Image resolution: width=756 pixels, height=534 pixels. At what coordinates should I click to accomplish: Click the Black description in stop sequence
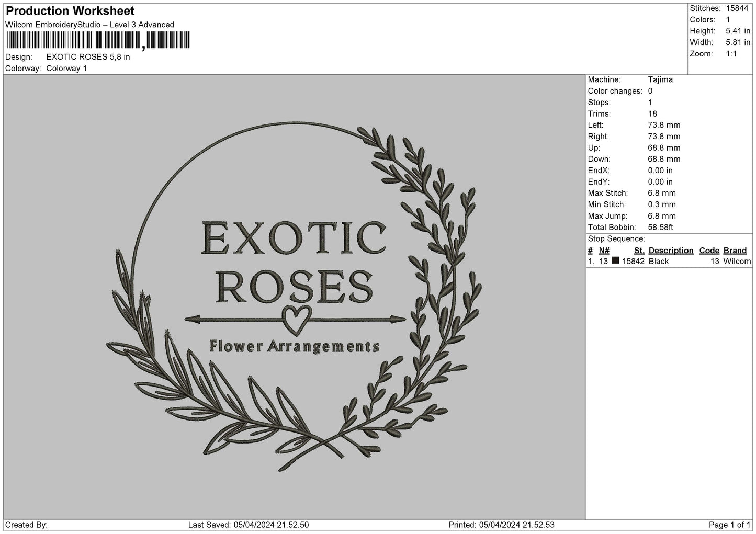coord(659,262)
